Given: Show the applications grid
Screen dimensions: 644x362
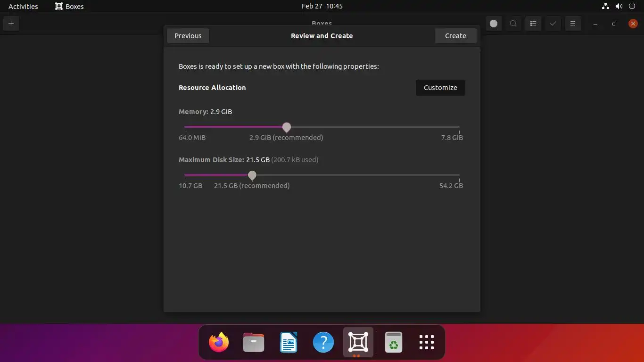Looking at the screenshot, I should tap(427, 342).
